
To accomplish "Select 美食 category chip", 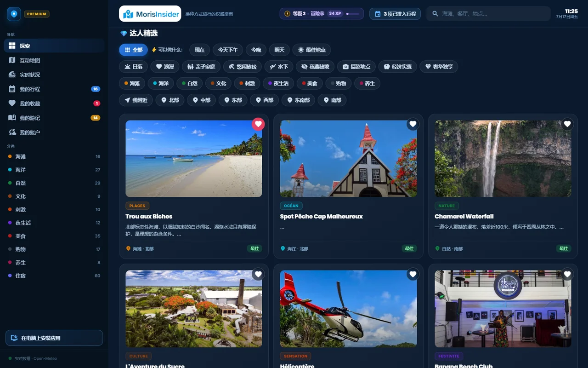I will (310, 83).
